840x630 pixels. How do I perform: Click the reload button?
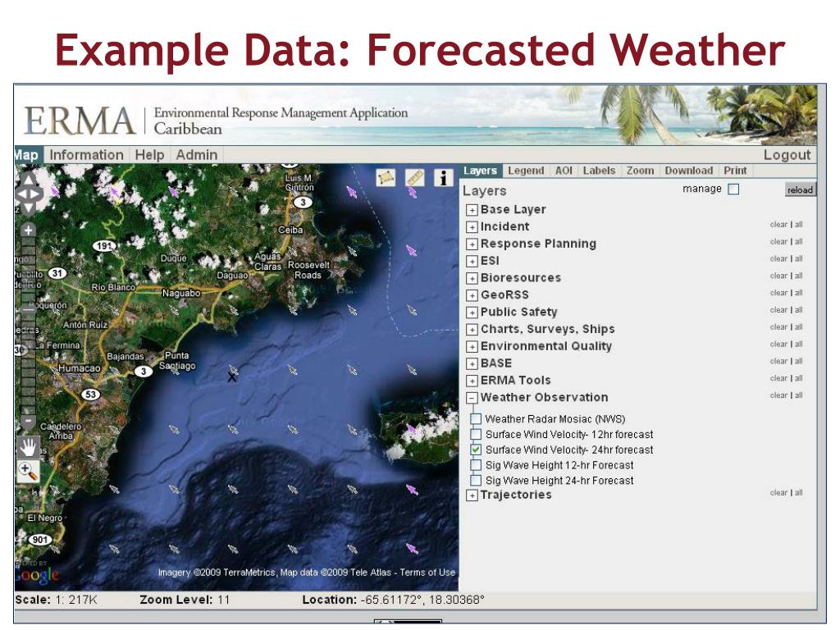tap(801, 189)
